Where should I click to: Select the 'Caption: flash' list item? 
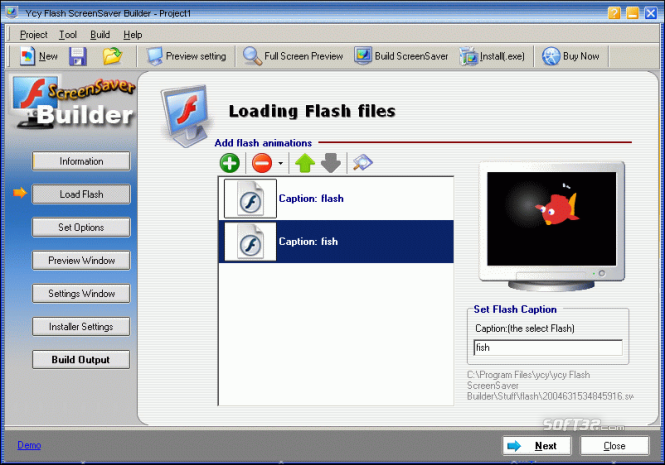(336, 199)
